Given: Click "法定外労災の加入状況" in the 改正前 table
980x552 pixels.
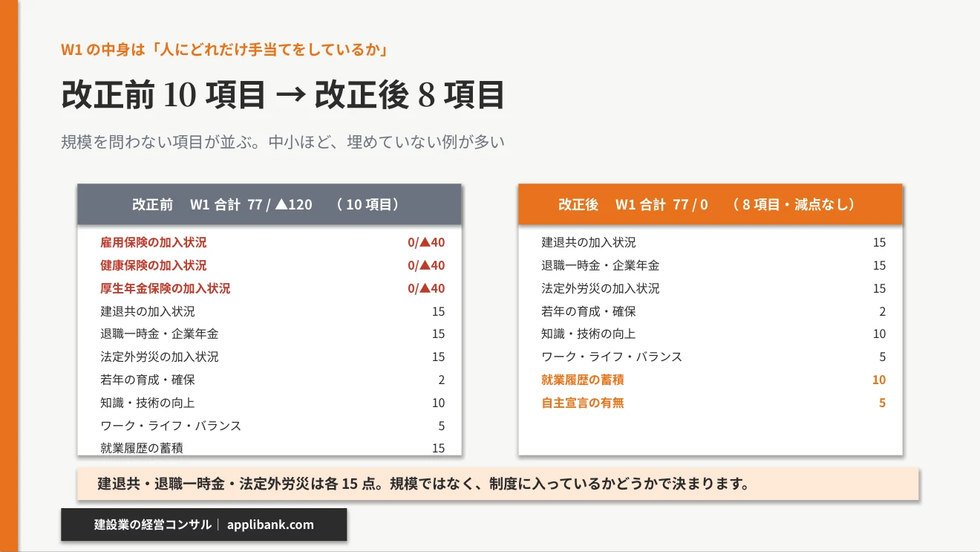Looking at the screenshot, I should tap(160, 357).
